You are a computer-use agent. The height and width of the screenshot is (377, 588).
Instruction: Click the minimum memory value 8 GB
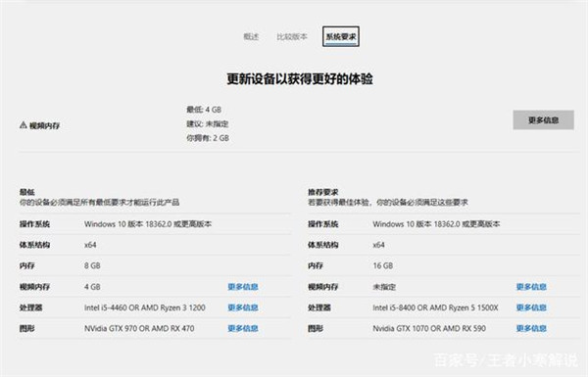(92, 265)
